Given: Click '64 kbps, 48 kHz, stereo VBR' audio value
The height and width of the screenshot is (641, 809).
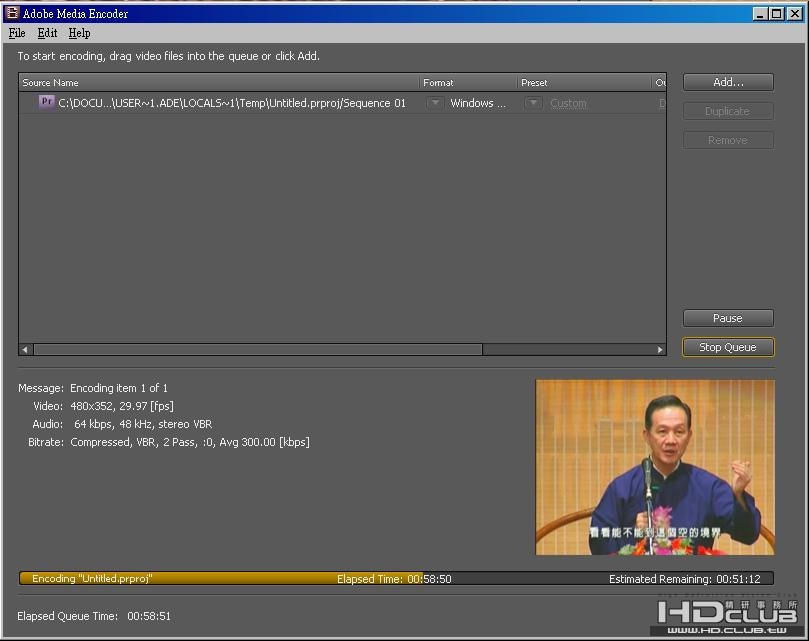Looking at the screenshot, I should click(143, 424).
